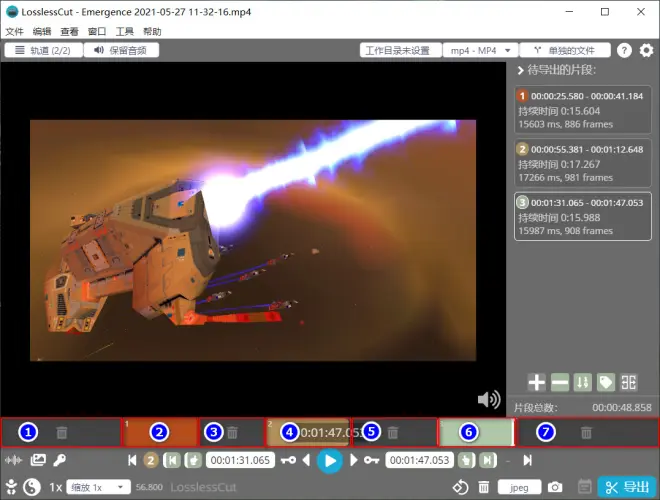660x500 pixels.
Task: Open the 查看 menu
Action: pyautogui.click(x=69, y=32)
